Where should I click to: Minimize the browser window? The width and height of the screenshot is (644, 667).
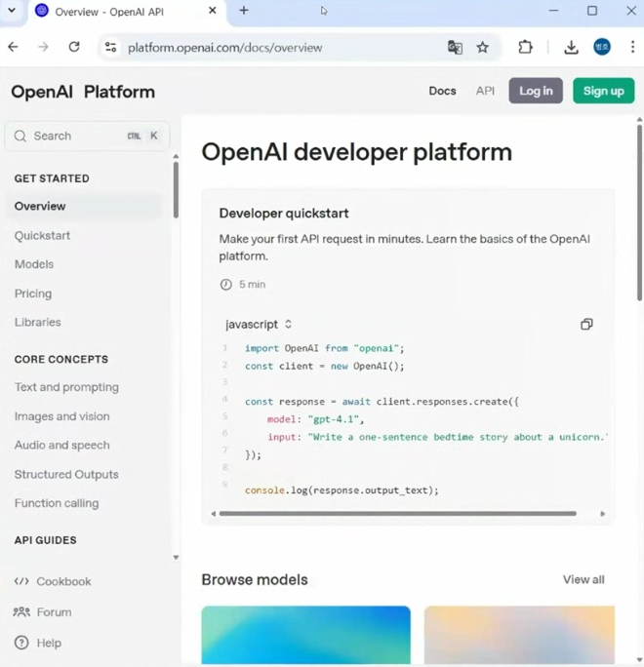(553, 10)
